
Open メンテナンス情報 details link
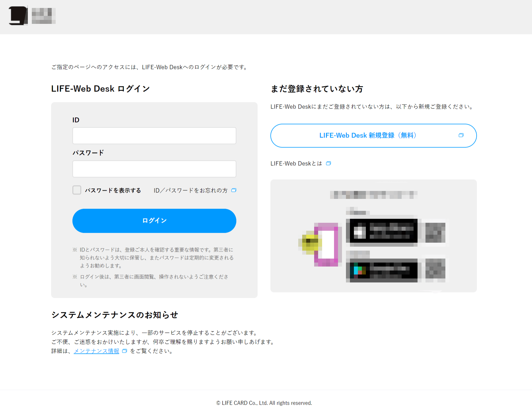(96, 351)
